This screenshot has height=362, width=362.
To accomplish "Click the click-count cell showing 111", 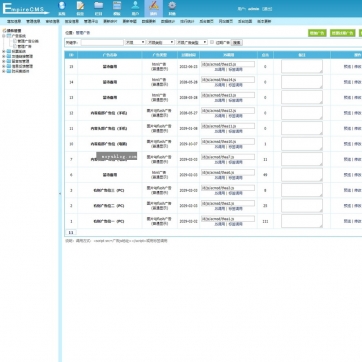I will coord(265,221).
